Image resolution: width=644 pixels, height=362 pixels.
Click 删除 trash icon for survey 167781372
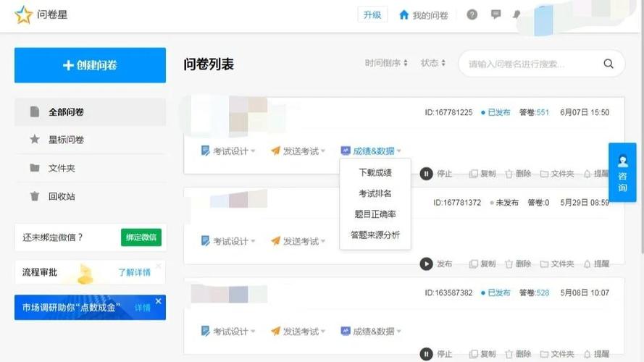509,264
